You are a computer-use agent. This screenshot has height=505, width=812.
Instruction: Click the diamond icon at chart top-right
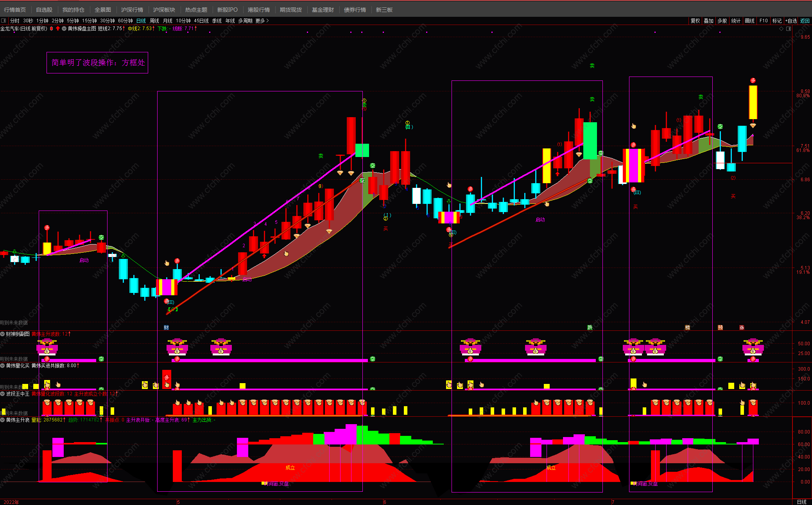click(781, 29)
